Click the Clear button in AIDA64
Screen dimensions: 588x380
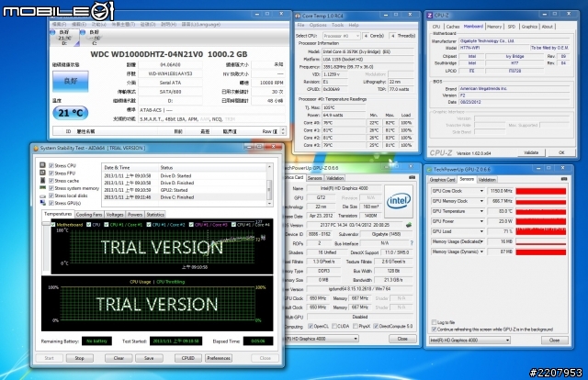[119, 358]
